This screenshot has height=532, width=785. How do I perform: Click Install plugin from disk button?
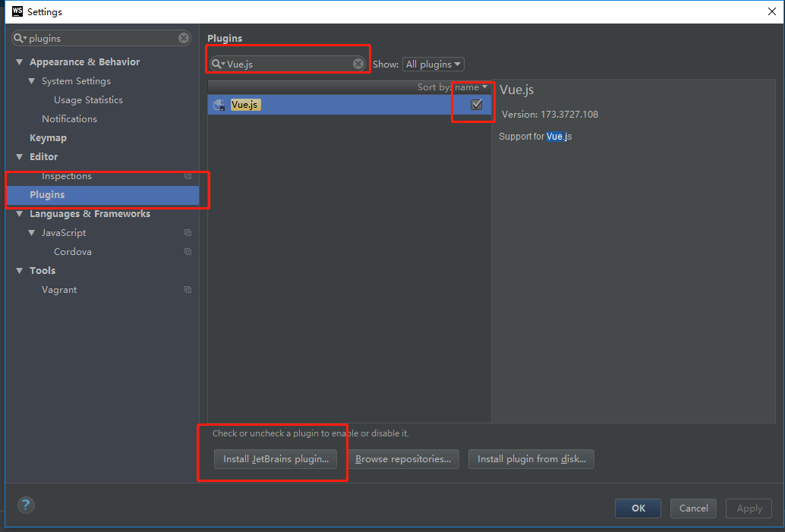pyautogui.click(x=531, y=459)
